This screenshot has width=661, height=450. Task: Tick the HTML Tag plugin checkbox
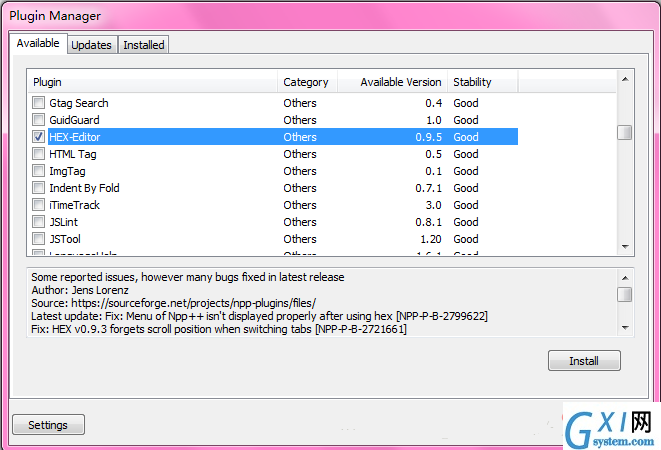38,154
